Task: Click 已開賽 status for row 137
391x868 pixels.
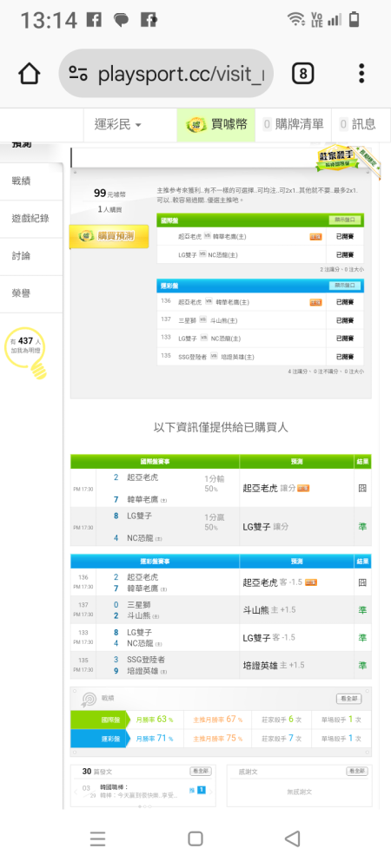Action: (344, 320)
